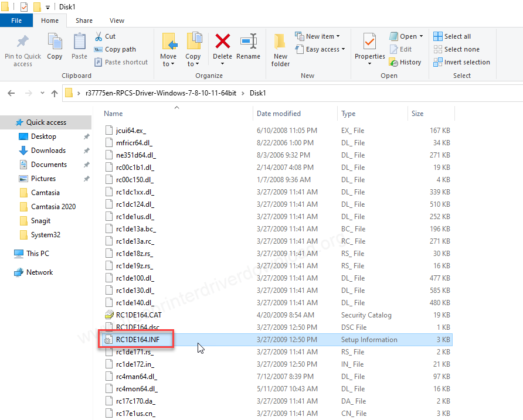523x420 pixels.
Task: Select the RC1DE164.INF file
Action: pos(137,340)
